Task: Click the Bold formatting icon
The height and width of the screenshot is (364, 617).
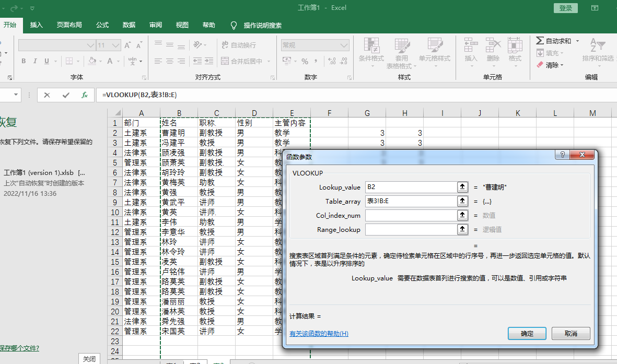Action: (x=24, y=61)
